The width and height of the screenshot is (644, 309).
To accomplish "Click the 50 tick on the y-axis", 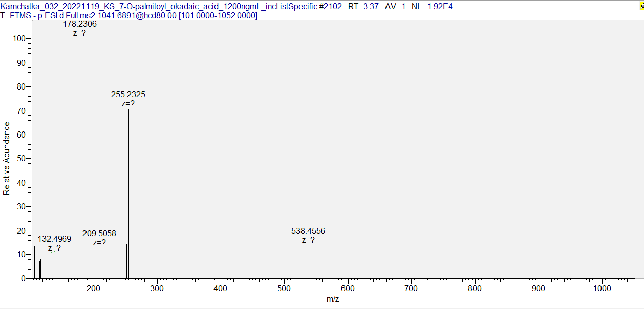I will click(x=21, y=159).
